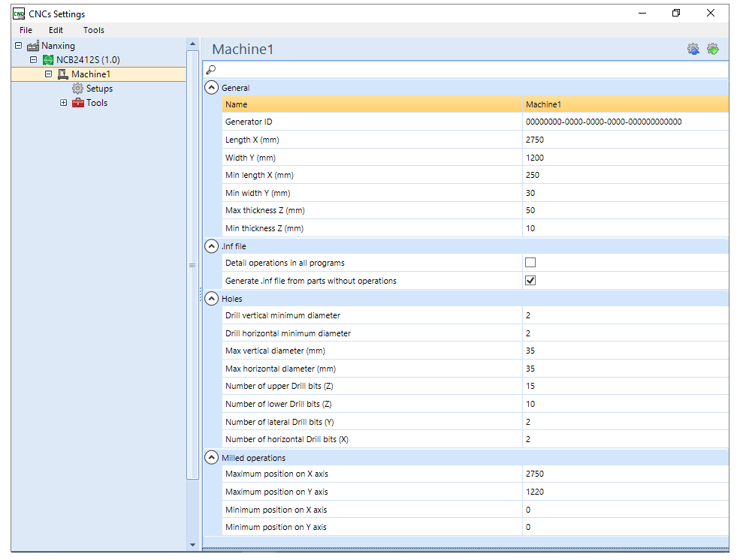Click the green gear export icon
The width and height of the screenshot is (737, 560).
click(x=713, y=49)
